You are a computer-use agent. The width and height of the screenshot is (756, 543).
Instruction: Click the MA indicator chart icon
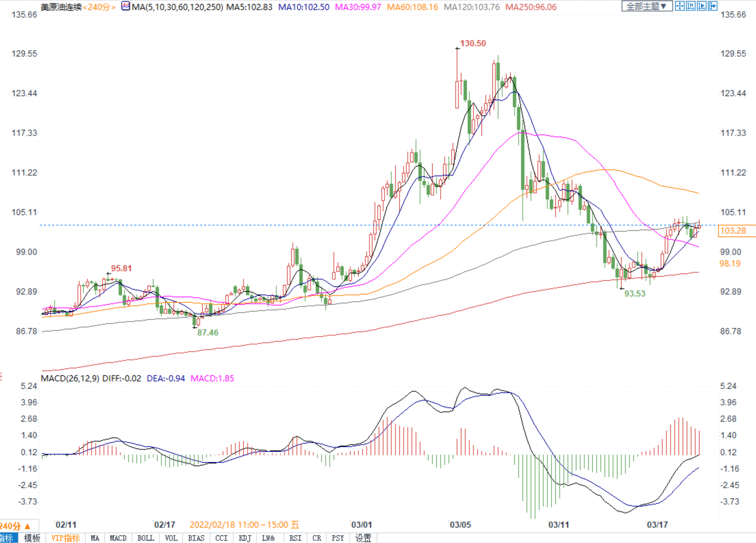click(x=125, y=6)
